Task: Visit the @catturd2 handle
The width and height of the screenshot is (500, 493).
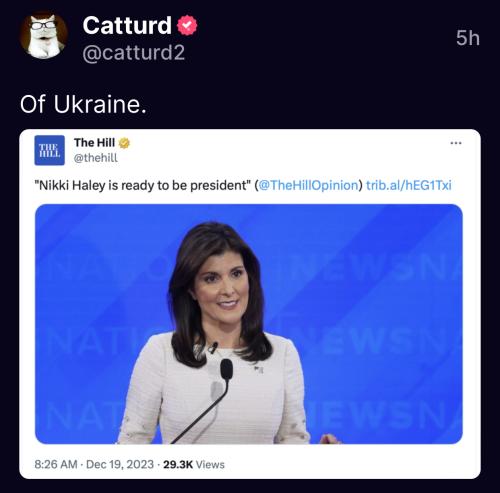Action: [x=133, y=53]
